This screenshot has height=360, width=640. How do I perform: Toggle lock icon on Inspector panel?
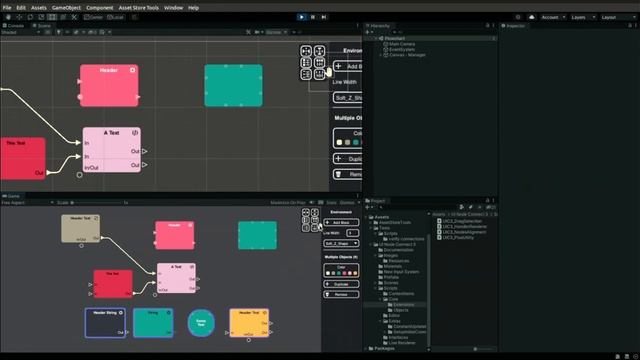point(630,25)
